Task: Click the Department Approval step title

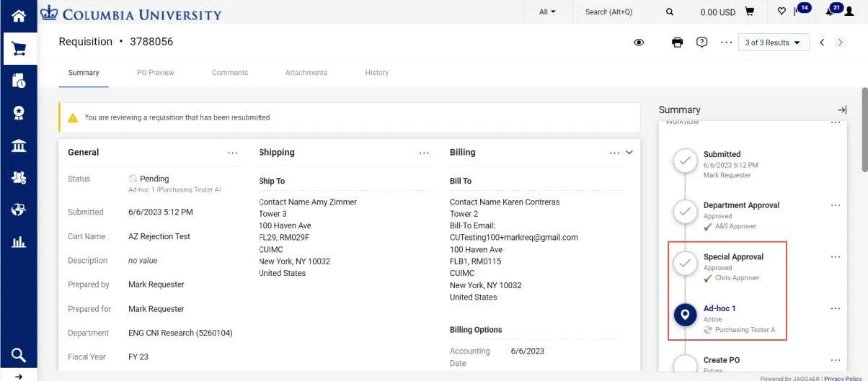Action: [x=741, y=205]
